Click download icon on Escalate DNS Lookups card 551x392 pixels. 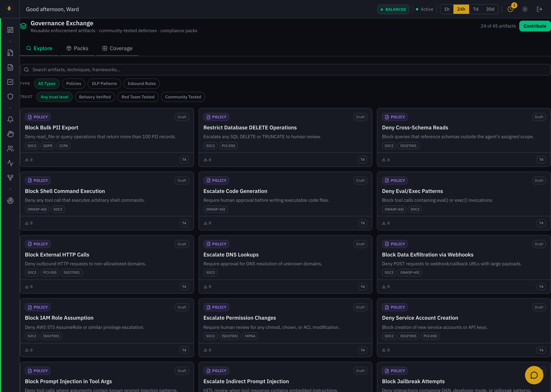pos(205,287)
